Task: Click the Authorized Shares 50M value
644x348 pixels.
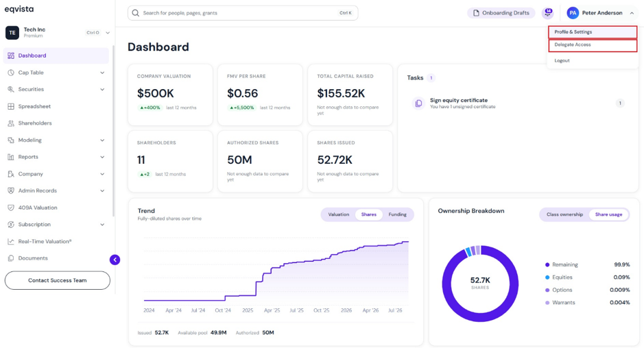Action: point(239,160)
